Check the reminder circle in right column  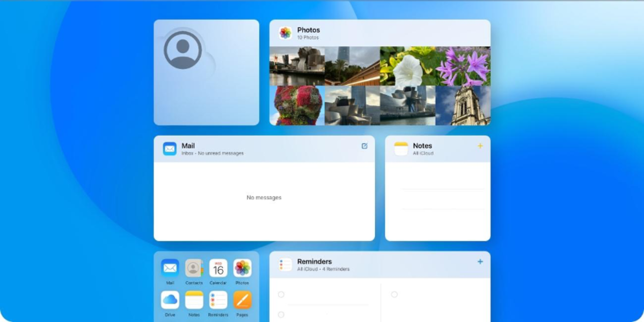pos(394,294)
